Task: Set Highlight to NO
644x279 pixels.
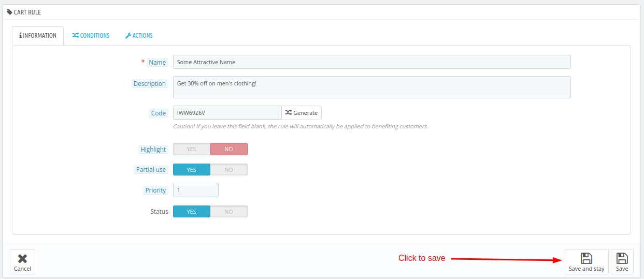Action: coord(229,149)
